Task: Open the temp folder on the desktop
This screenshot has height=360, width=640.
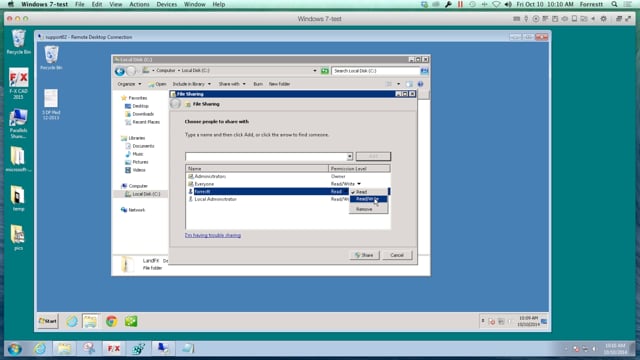Action: point(18,198)
